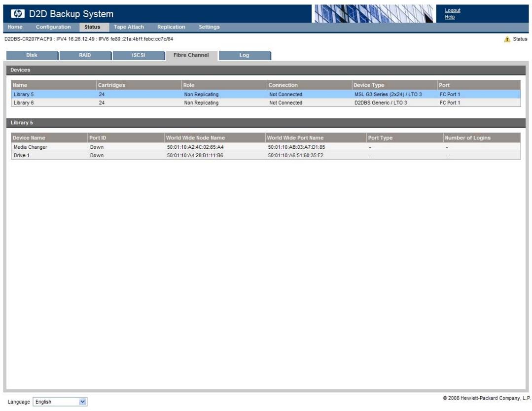Click the Library 5 section header

pos(266,123)
